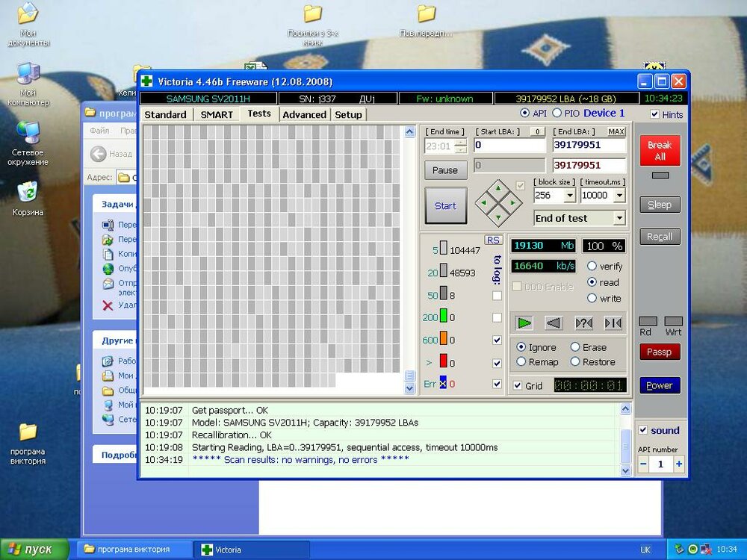Select the verify test mode radio
This screenshot has width=747, height=560.
coord(592,267)
